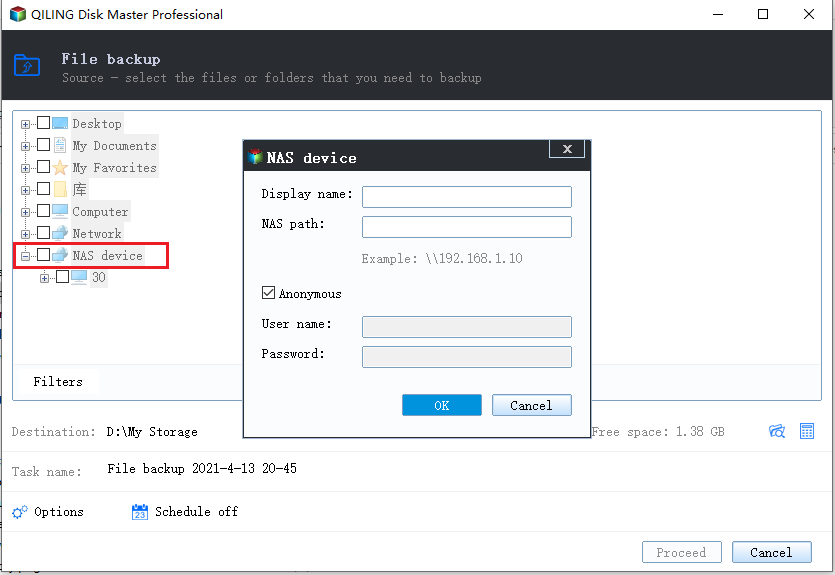The width and height of the screenshot is (835, 575).
Task: Expand the 30 child node
Action: click(44, 278)
